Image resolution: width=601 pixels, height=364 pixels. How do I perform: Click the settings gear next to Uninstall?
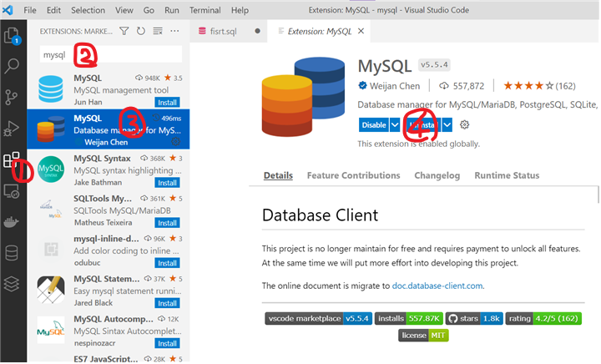464,125
